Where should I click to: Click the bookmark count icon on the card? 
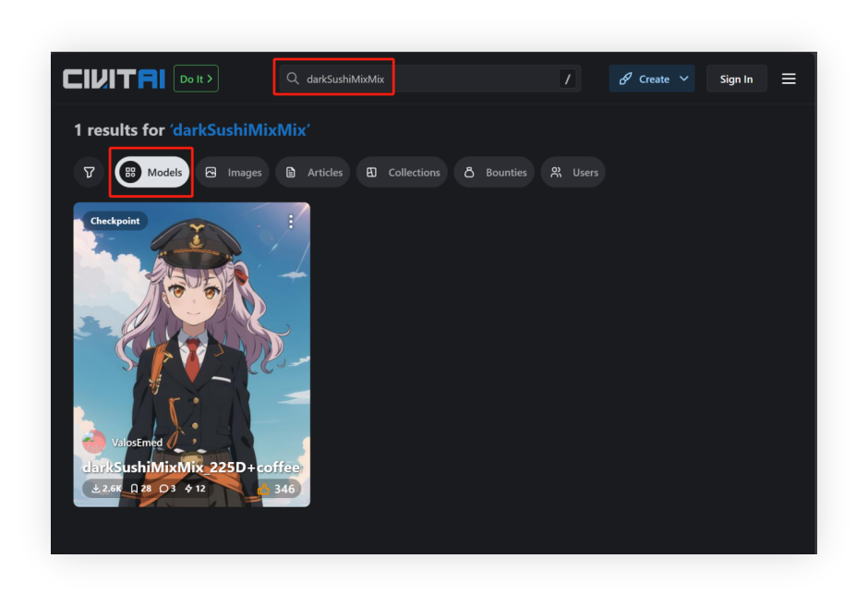click(133, 488)
